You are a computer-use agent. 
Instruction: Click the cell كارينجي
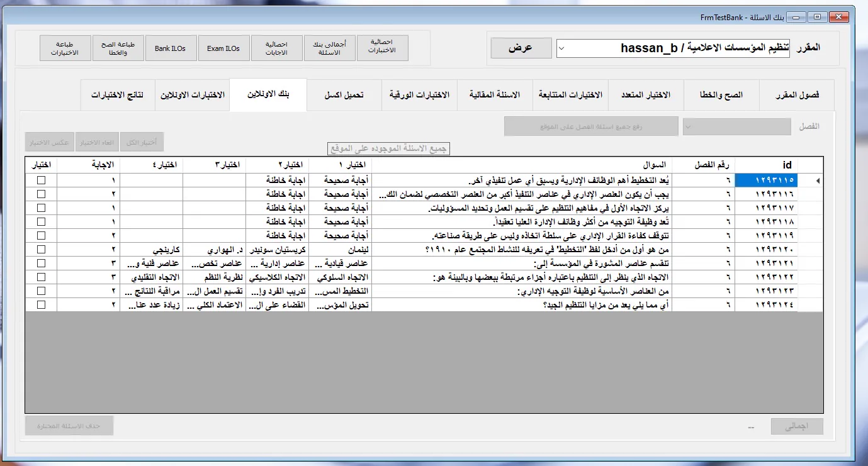coord(151,250)
